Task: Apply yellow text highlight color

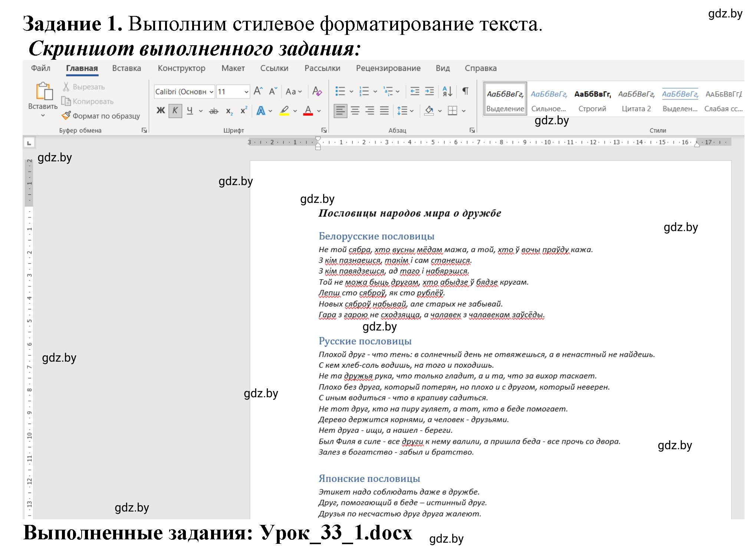Action: pyautogui.click(x=284, y=111)
